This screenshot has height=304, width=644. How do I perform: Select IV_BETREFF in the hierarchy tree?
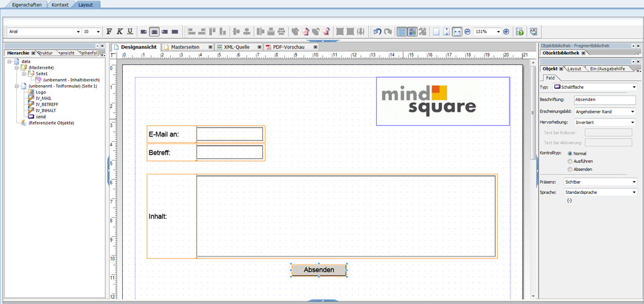[x=46, y=105]
